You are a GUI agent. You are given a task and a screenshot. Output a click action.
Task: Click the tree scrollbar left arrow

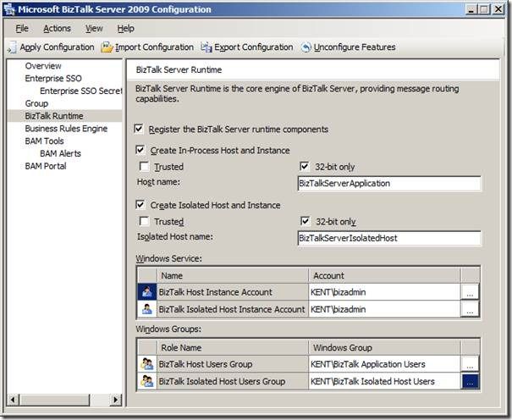tap(13, 400)
